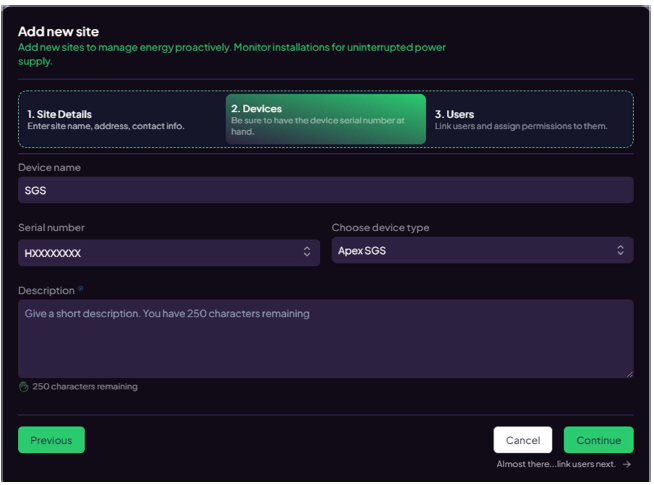This screenshot has height=485, width=654.
Task: Follow the Almost there link users next text
Action: click(556, 464)
